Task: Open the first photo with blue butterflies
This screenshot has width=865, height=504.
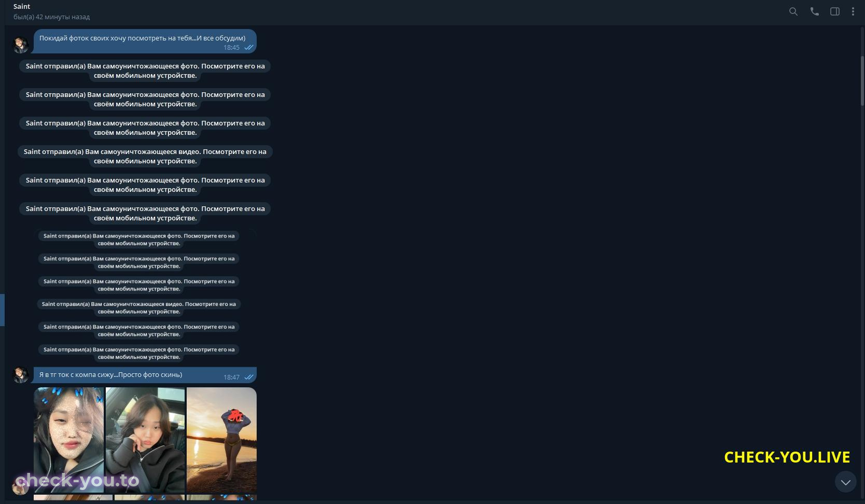Action: (x=69, y=440)
